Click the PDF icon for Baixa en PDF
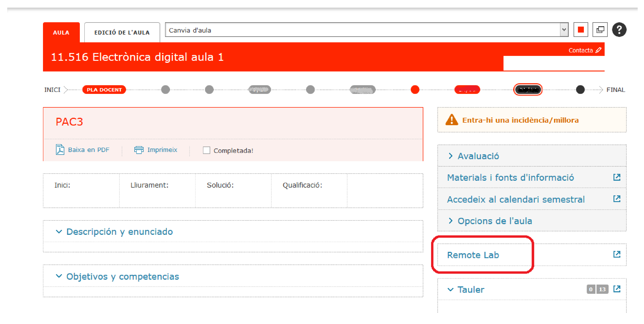Viewport: 644px width, 324px height. pos(60,150)
